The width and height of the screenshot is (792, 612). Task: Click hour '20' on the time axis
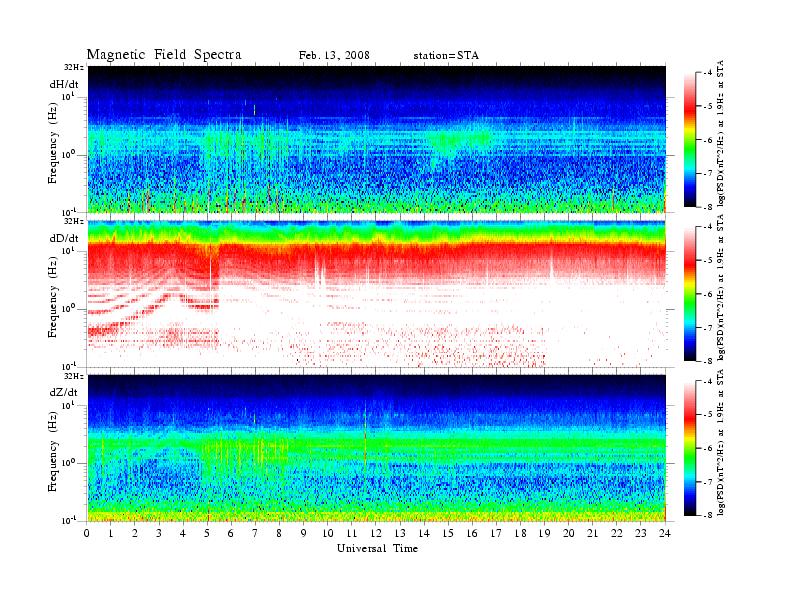coord(569,533)
